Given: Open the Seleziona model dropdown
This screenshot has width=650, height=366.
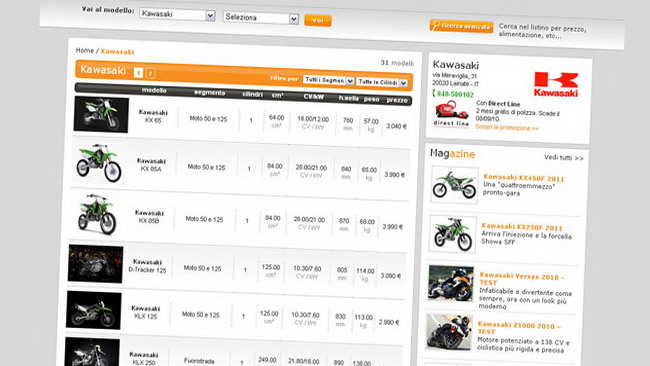Looking at the screenshot, I should (x=261, y=18).
